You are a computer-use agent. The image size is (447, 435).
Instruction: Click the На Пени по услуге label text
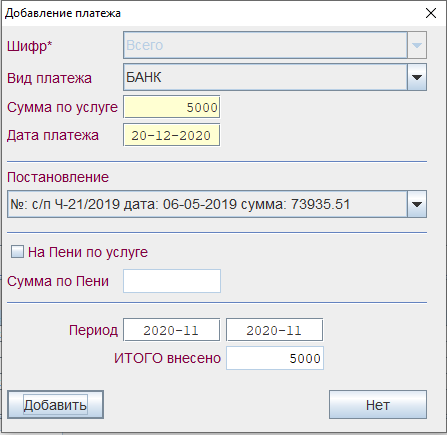click(88, 252)
